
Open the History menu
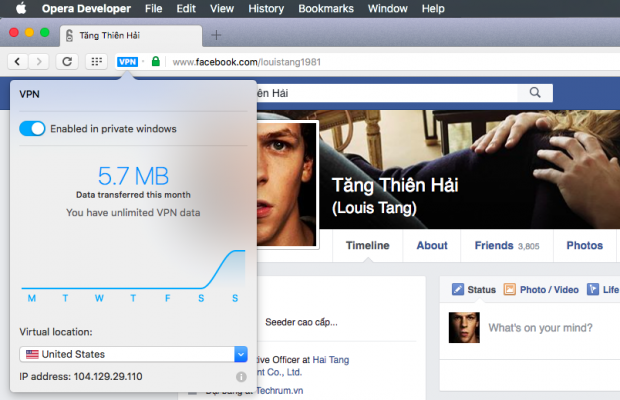[266, 8]
